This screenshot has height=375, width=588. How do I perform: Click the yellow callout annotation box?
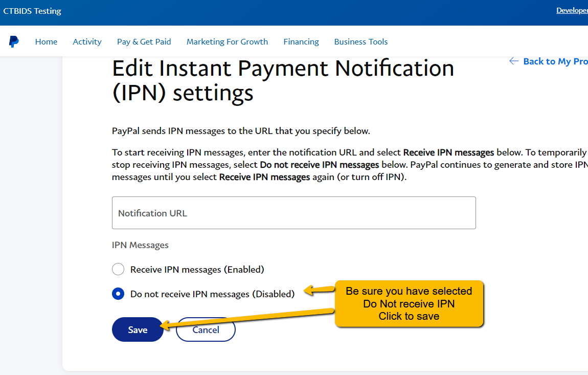[409, 303]
